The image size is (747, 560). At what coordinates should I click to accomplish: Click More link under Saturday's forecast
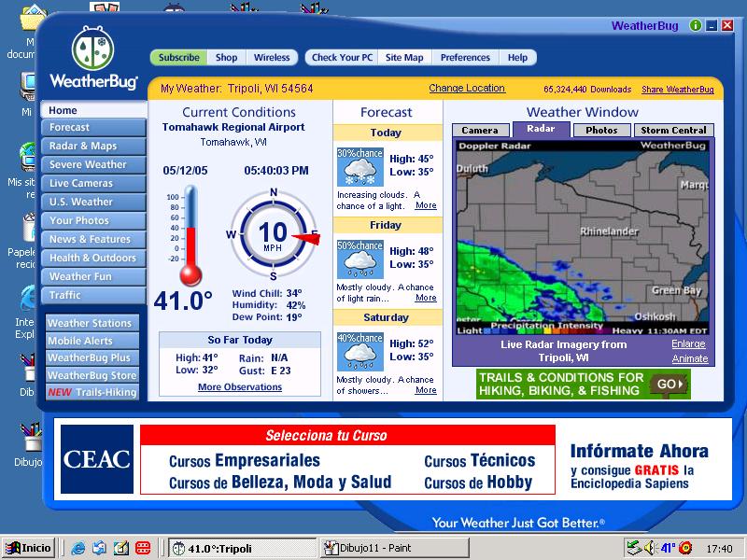(426, 390)
